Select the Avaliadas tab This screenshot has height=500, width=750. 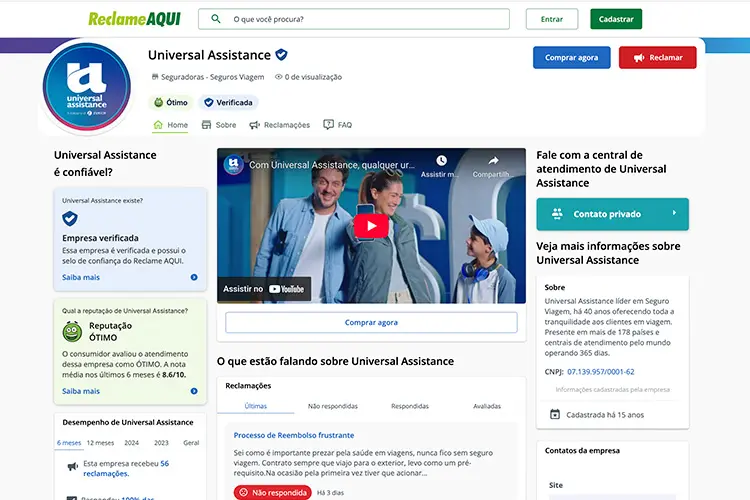[487, 406]
